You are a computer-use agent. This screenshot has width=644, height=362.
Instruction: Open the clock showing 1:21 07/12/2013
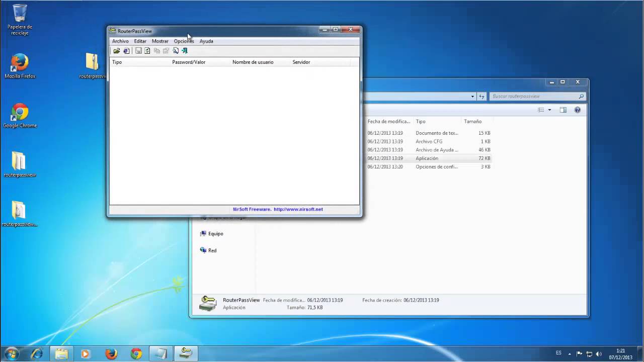[x=620, y=354]
